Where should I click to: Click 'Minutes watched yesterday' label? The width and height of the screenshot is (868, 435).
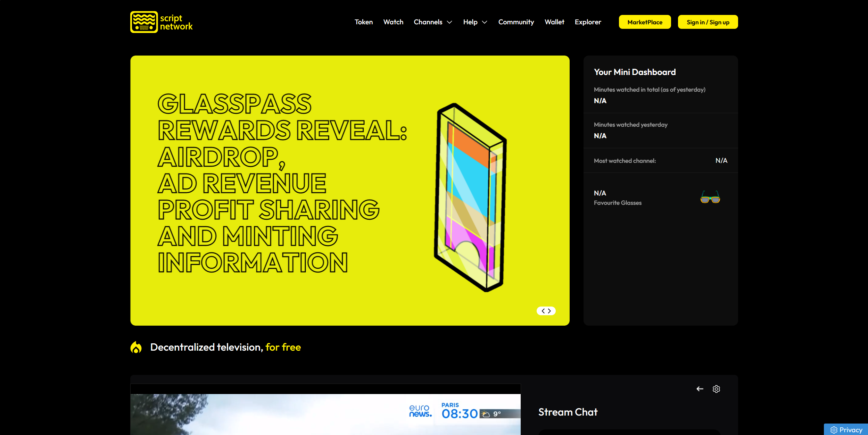click(630, 125)
